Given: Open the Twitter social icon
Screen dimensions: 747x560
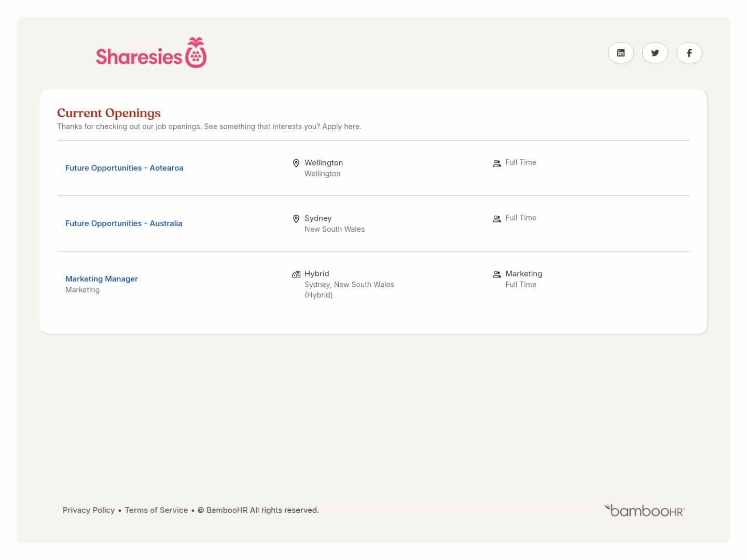Looking at the screenshot, I should 655,53.
